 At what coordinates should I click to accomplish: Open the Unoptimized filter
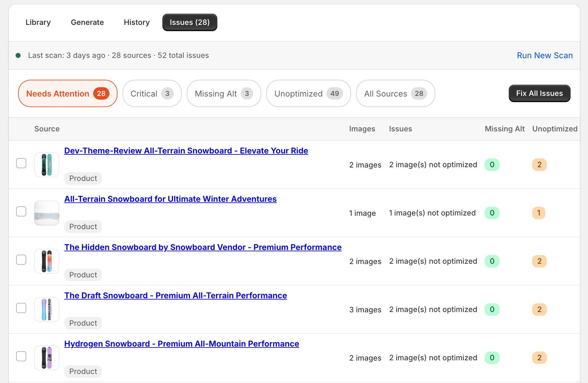308,93
